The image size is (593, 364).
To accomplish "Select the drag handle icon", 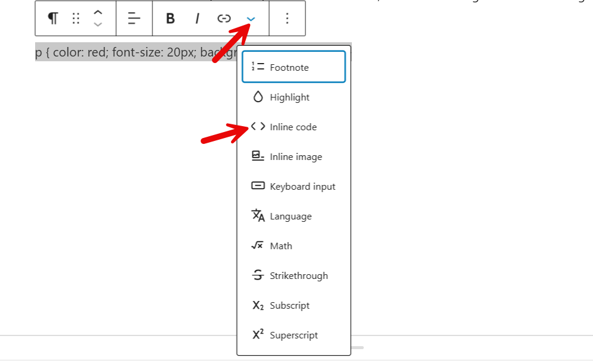I will (x=76, y=18).
